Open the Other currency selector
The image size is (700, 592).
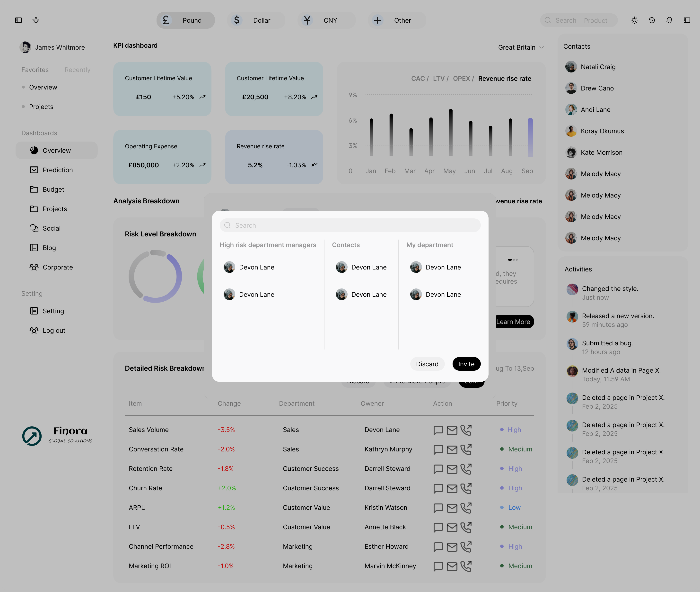pyautogui.click(x=397, y=20)
